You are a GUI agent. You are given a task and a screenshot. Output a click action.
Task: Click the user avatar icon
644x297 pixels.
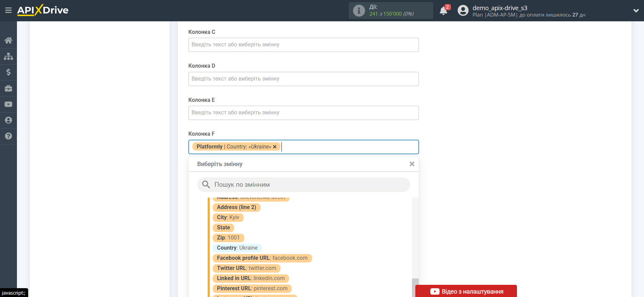point(463,10)
